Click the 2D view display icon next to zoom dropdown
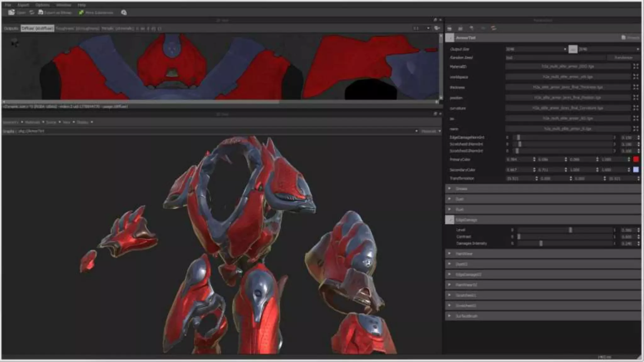Screen dimensions: 644x362 [437, 29]
